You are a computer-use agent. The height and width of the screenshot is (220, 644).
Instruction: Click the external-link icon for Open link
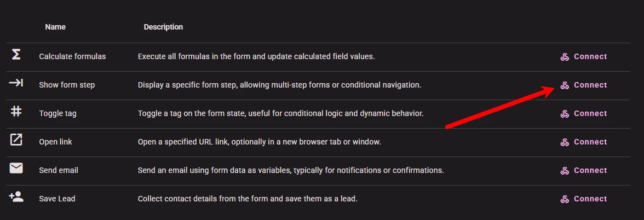coord(16,140)
